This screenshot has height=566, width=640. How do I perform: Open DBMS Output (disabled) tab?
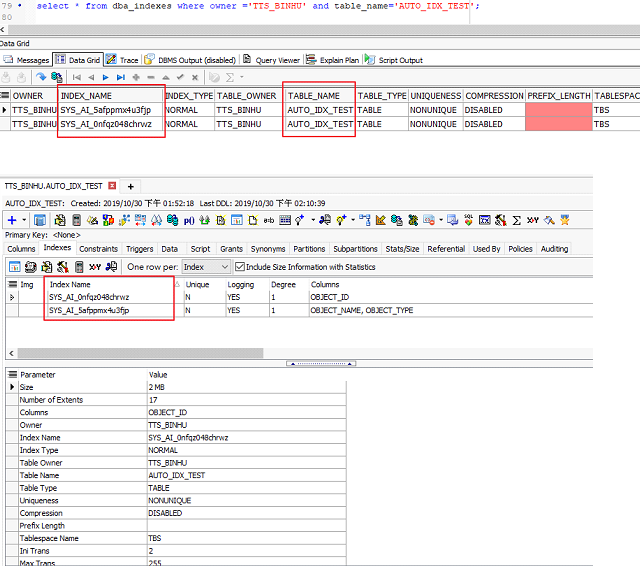tap(190, 60)
